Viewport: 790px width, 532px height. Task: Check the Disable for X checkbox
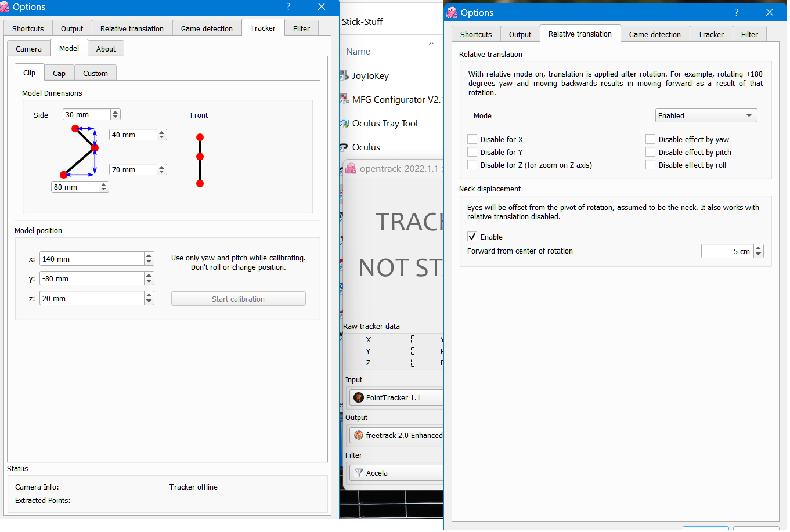[472, 139]
